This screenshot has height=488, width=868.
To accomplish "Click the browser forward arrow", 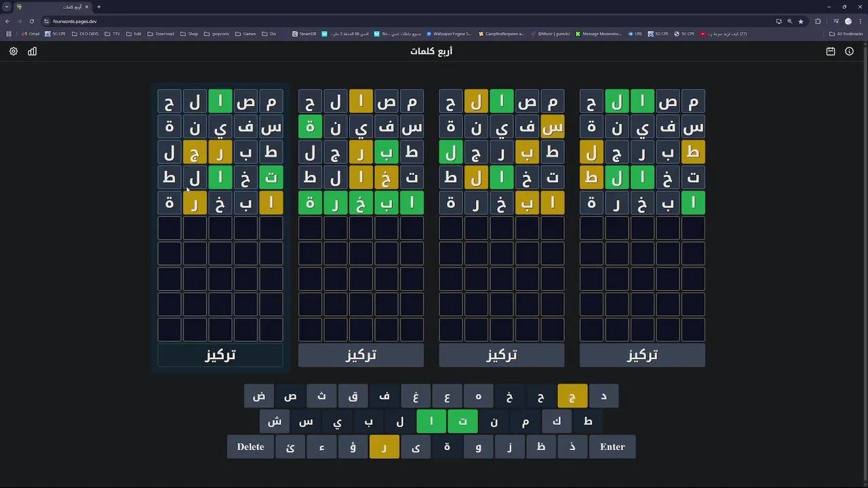I will (x=19, y=21).
